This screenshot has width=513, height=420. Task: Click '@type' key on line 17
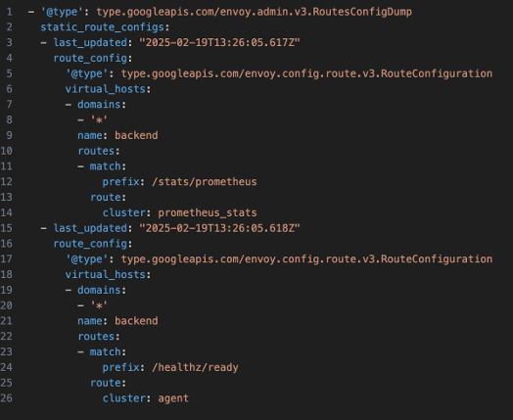click(87, 259)
